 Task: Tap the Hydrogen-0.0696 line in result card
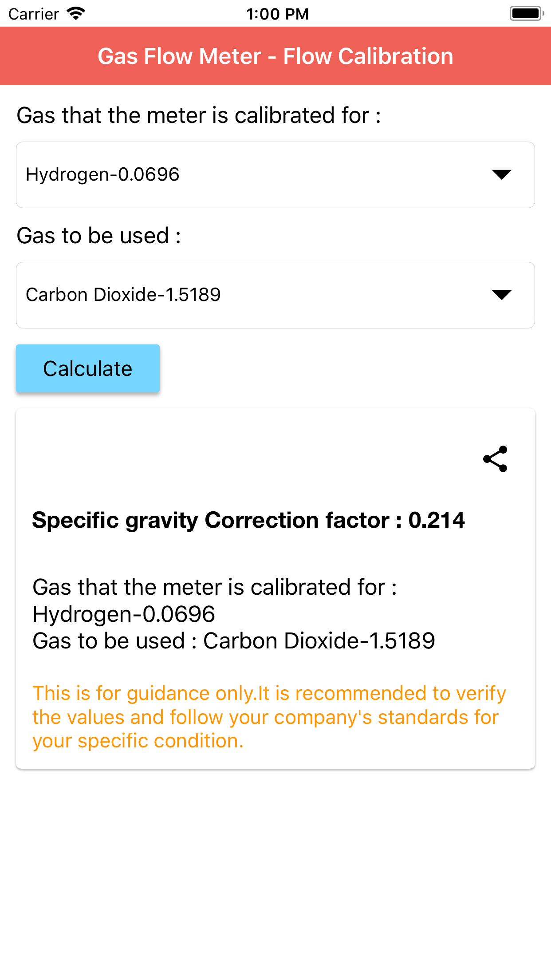click(x=124, y=614)
